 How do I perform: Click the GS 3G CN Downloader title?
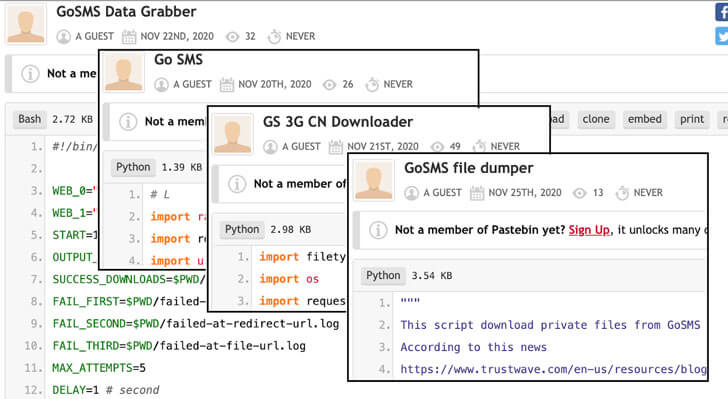338,122
